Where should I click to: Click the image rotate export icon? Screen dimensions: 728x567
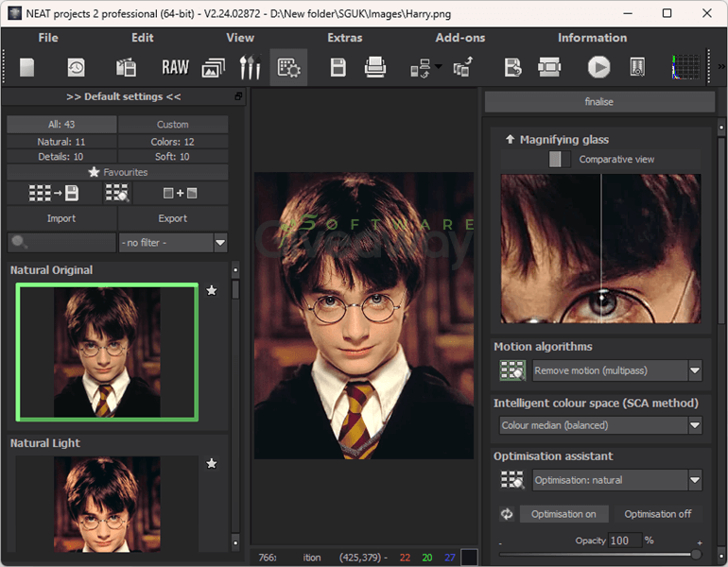(x=462, y=67)
